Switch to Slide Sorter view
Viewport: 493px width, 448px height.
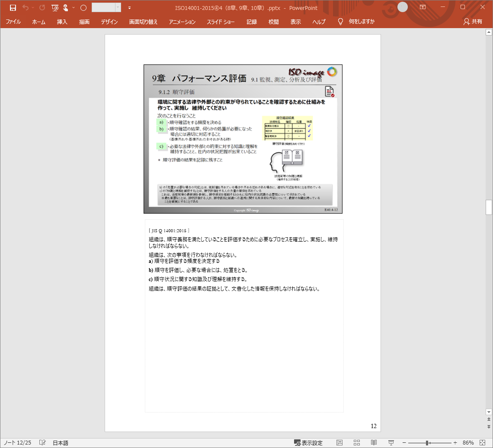357,443
